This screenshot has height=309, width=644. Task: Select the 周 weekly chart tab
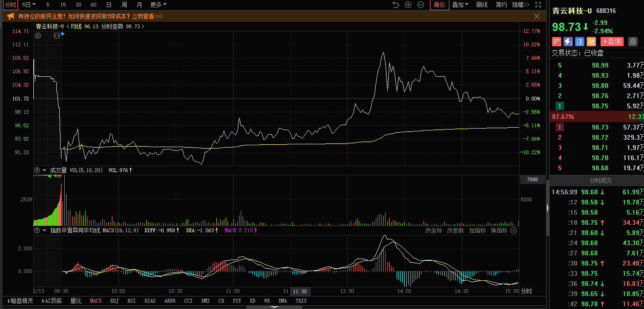(x=124, y=5)
